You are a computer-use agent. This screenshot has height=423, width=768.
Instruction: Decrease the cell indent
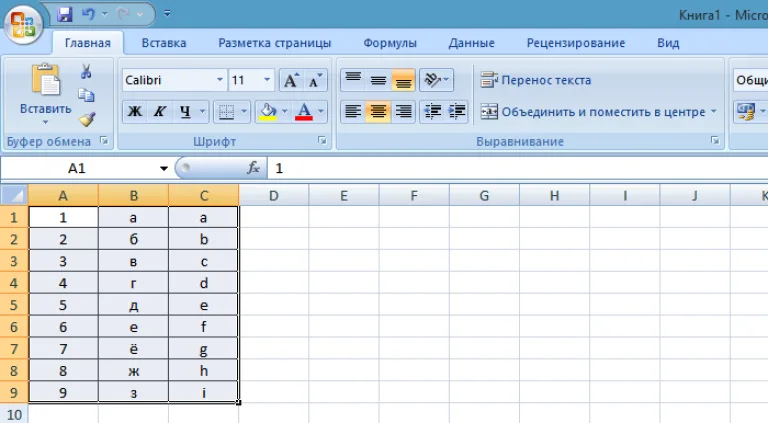pyautogui.click(x=432, y=112)
